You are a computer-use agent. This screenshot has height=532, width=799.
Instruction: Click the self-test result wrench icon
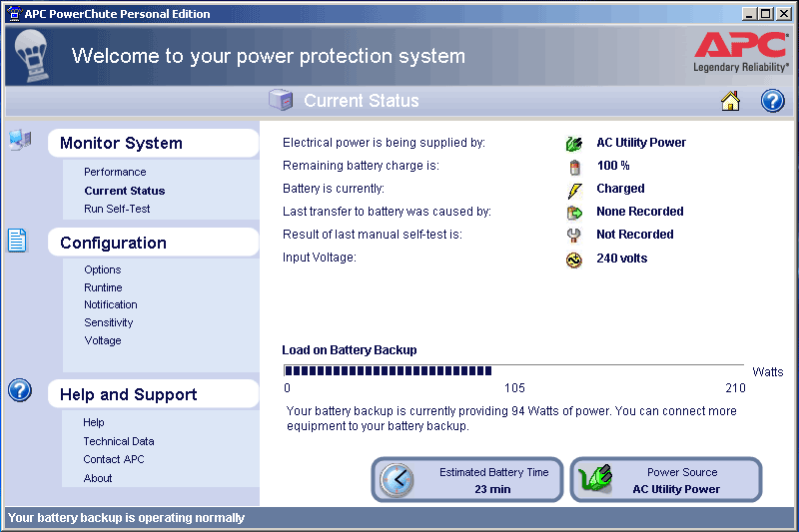click(573, 236)
